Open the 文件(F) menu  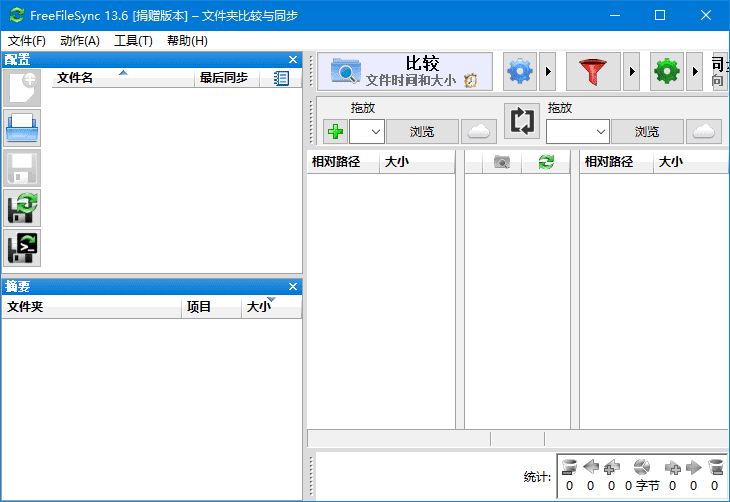[27, 41]
